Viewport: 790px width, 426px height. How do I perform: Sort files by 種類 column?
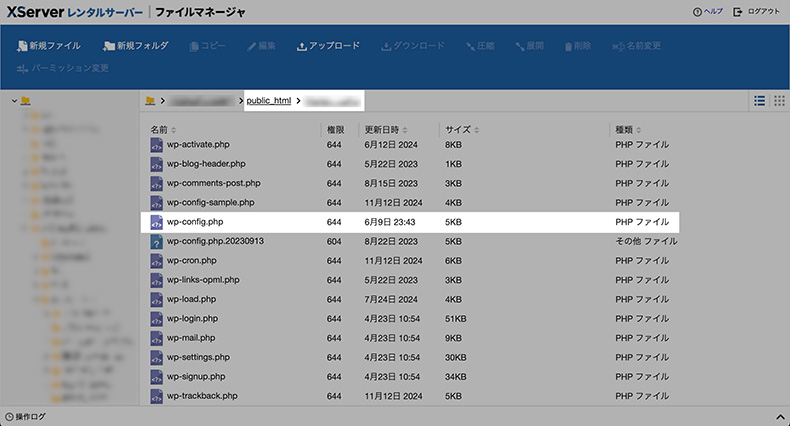click(x=628, y=130)
